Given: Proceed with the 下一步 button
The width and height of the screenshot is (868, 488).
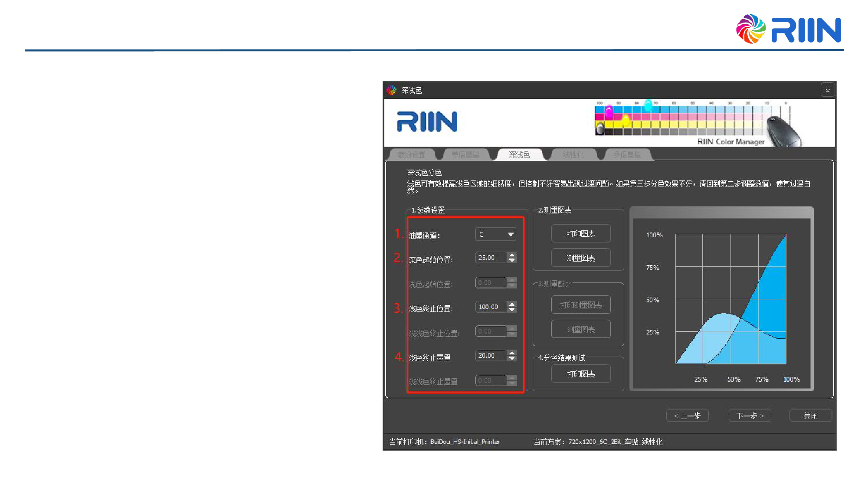Looking at the screenshot, I should 750,416.
